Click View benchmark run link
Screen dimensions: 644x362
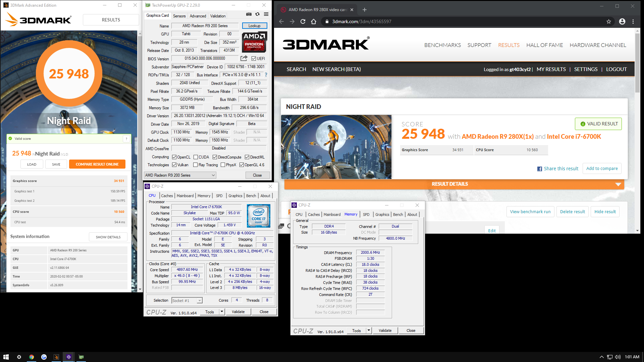[530, 212]
